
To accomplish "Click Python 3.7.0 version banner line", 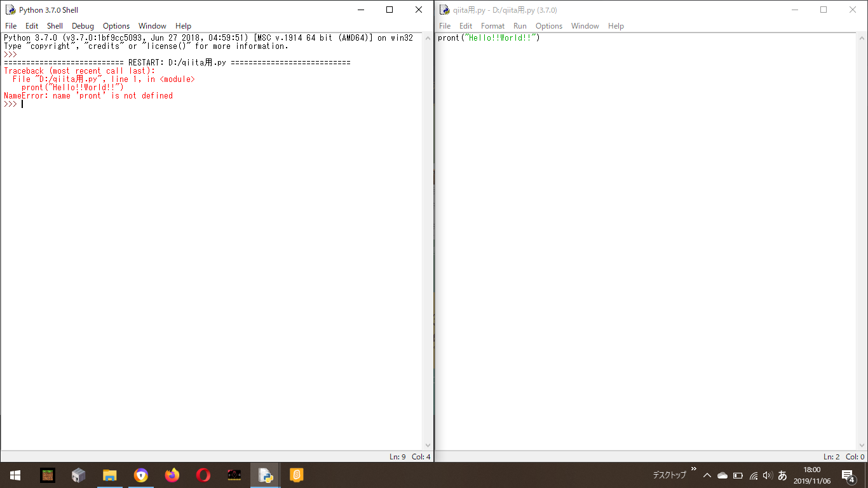I will tap(208, 38).
